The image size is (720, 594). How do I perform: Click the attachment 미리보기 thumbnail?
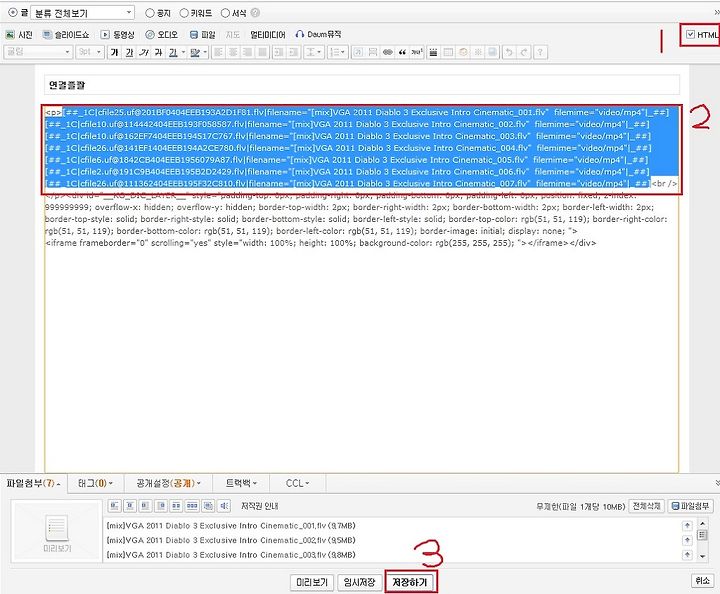click(57, 532)
